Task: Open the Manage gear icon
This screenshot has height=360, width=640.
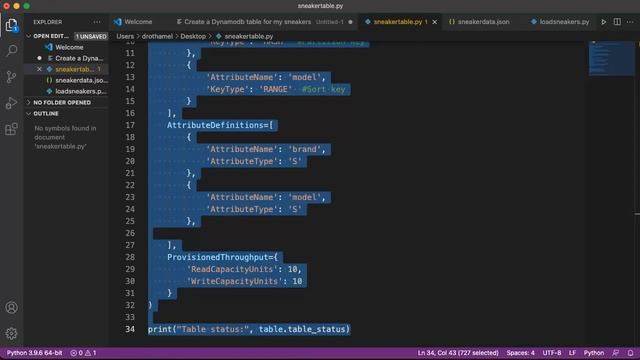Action: (x=11, y=333)
